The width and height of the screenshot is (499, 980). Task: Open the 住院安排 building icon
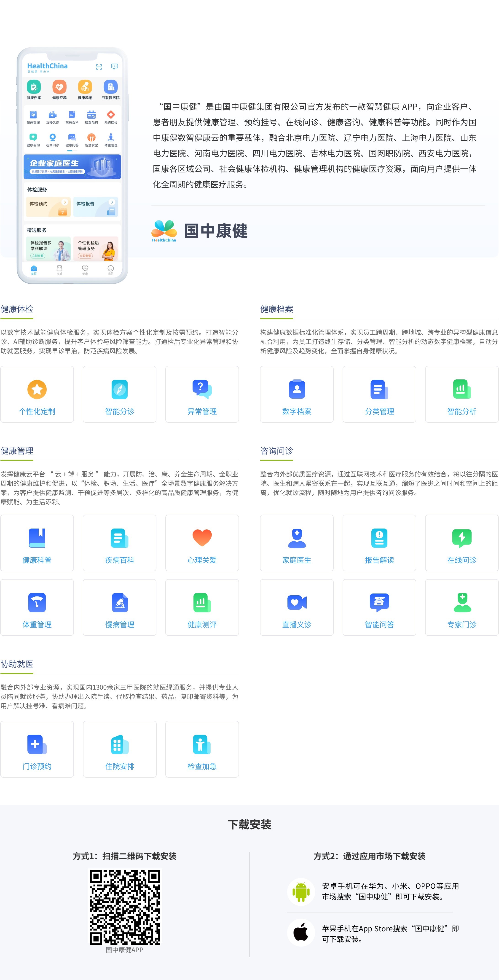(x=119, y=744)
